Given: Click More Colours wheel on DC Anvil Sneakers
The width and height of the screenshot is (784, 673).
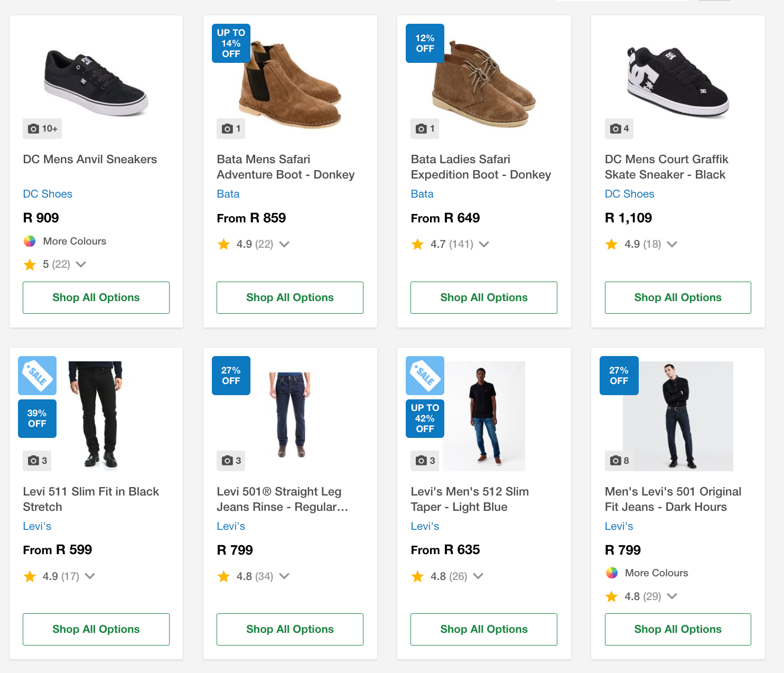Looking at the screenshot, I should [x=30, y=241].
